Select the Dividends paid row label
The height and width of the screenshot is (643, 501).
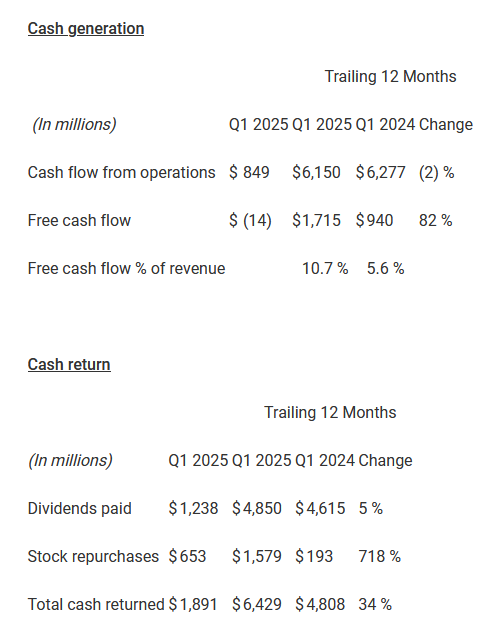pyautogui.click(x=80, y=508)
